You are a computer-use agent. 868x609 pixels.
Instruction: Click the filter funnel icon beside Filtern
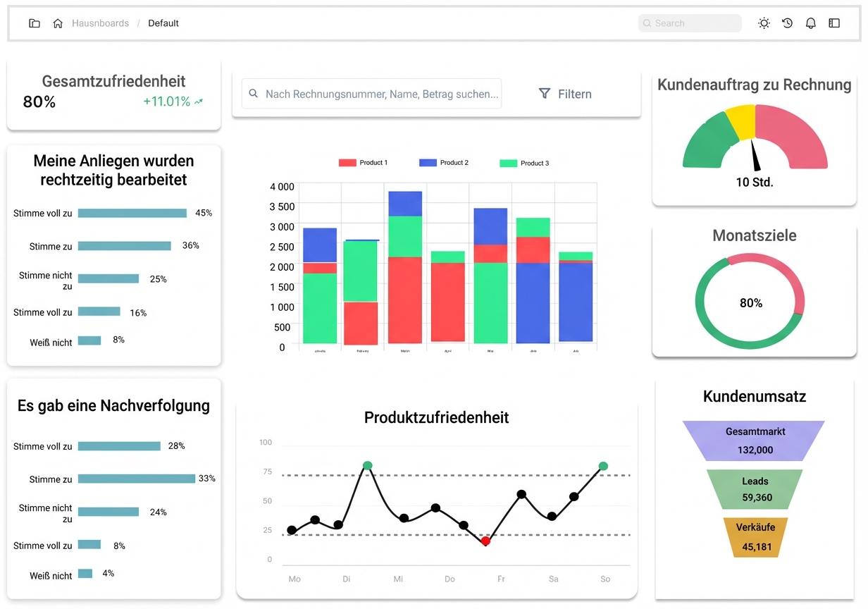[x=544, y=93]
